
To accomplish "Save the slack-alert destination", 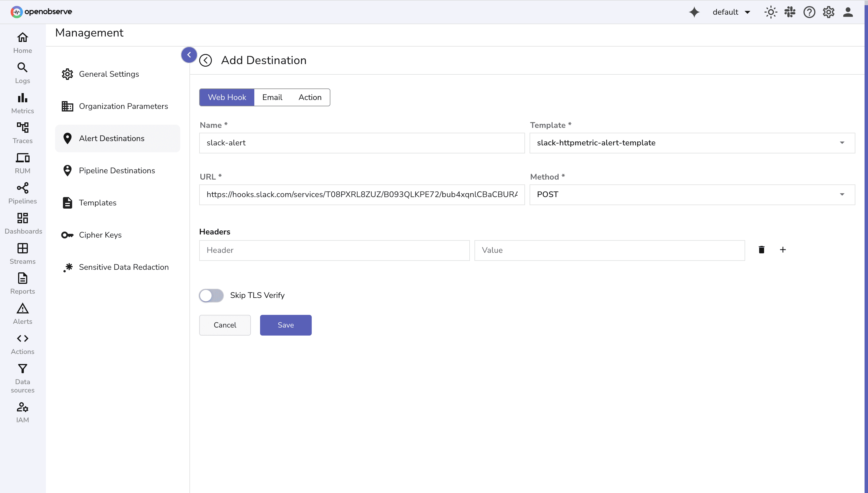I will click(286, 325).
